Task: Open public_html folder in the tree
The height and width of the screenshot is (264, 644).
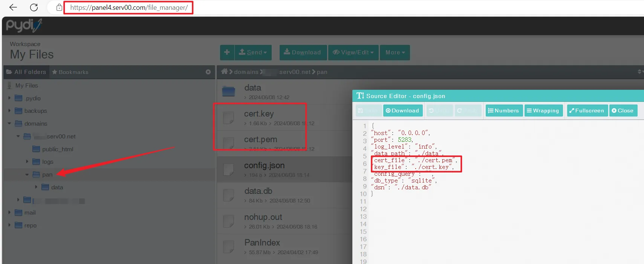Action: click(x=58, y=149)
